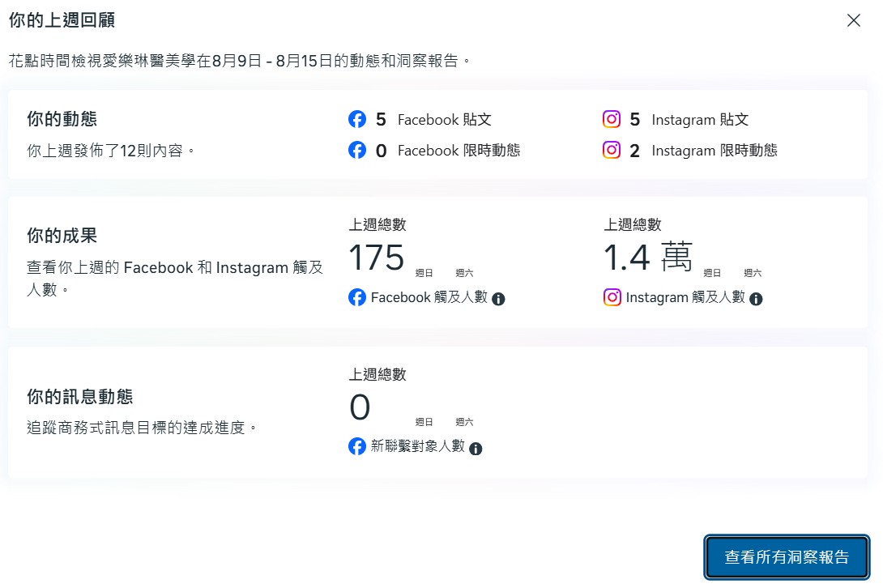Click the 查看所有洞察報告 button
This screenshot has width=883, height=588.
pyautogui.click(x=787, y=557)
